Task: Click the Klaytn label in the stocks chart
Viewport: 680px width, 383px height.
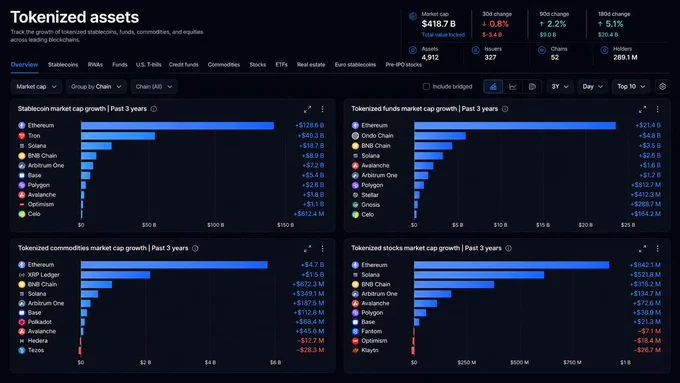Action: 369,350
